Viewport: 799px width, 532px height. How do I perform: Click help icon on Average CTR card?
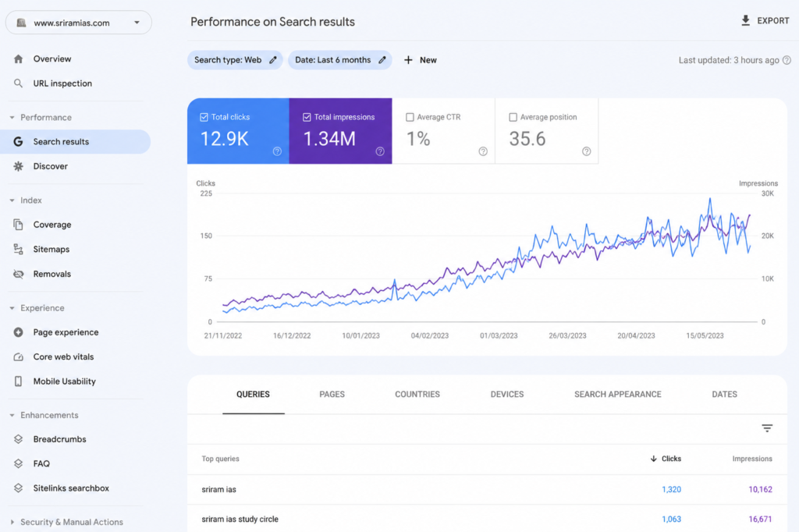tap(483, 151)
